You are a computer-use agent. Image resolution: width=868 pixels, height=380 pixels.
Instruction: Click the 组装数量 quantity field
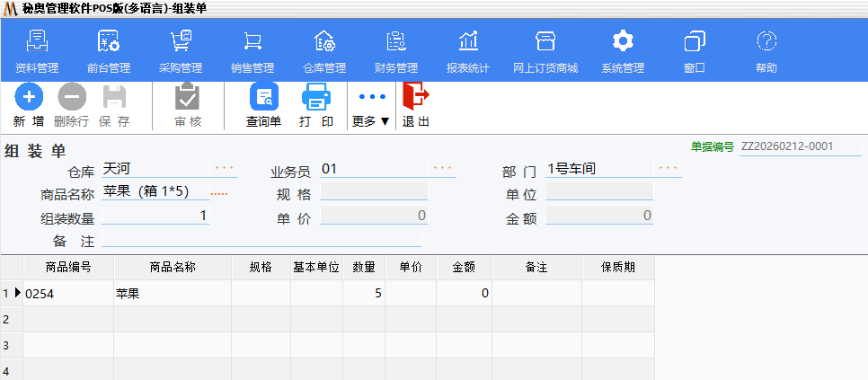155,216
